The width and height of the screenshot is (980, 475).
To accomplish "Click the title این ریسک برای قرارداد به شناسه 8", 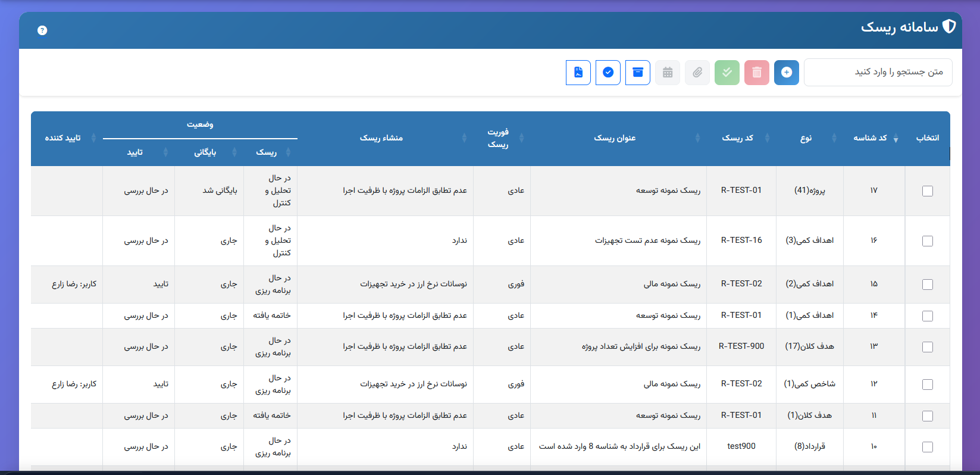I will click(x=619, y=446).
